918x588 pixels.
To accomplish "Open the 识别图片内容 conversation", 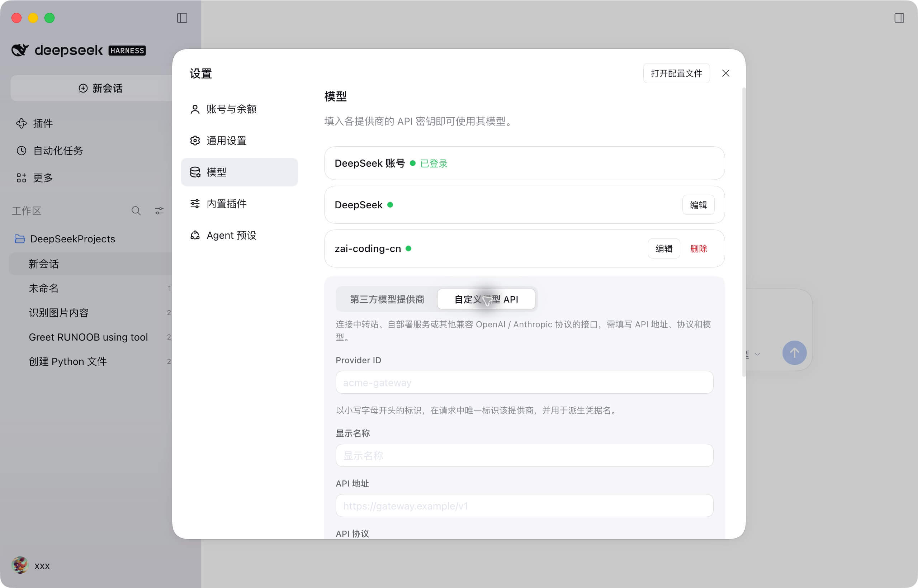I will click(90, 313).
